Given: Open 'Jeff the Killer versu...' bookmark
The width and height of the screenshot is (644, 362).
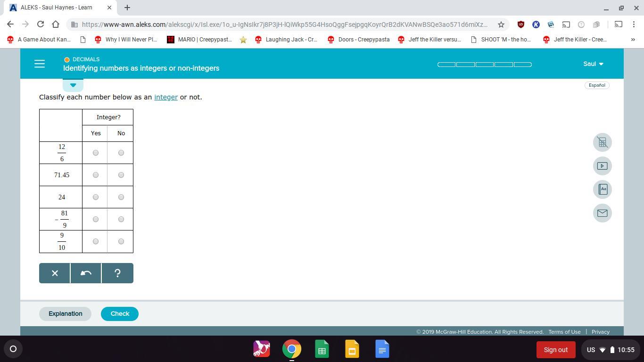Looking at the screenshot, I should click(x=429, y=40).
